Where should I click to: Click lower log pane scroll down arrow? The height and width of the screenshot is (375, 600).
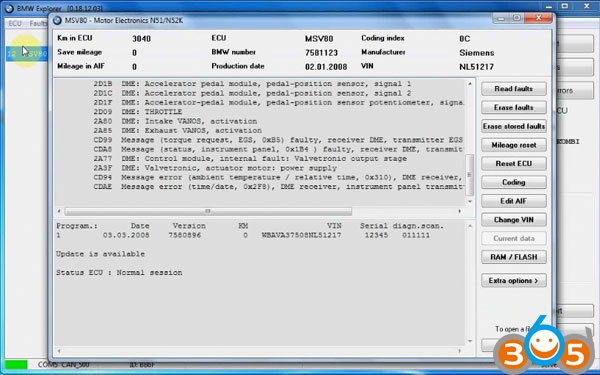[470, 341]
